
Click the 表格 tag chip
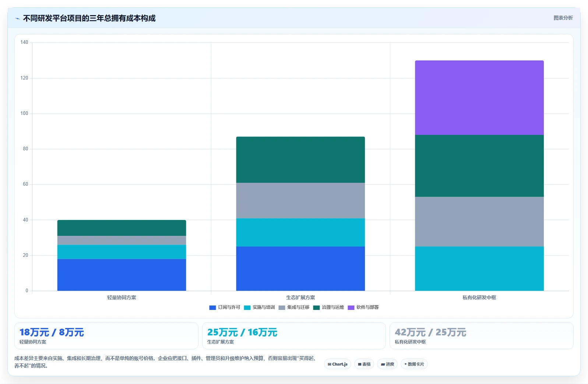(364, 364)
